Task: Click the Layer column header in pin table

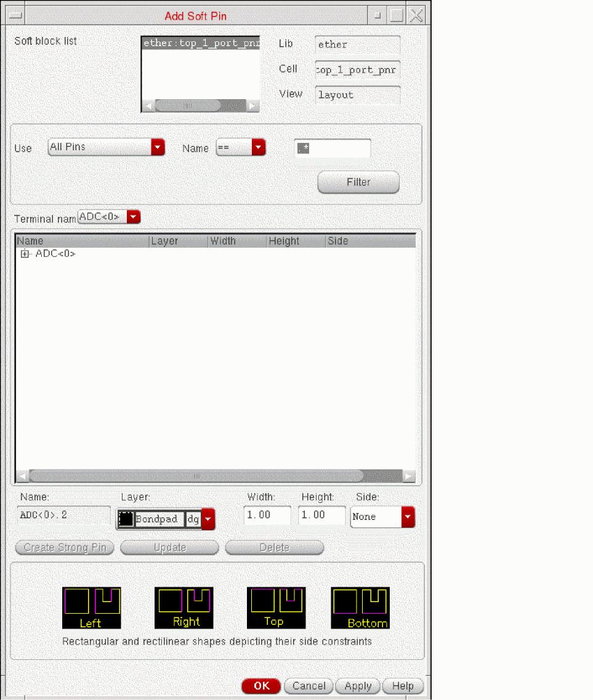Action: coord(179,241)
